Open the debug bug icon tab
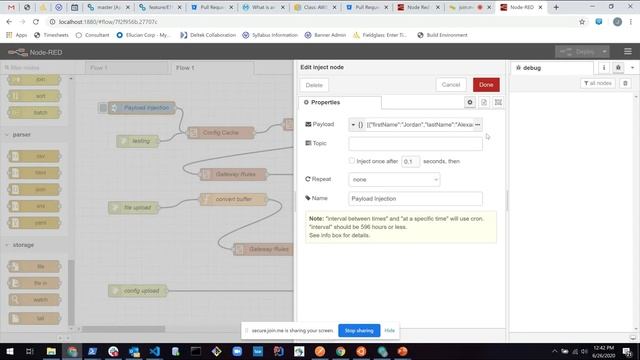 [x=618, y=68]
